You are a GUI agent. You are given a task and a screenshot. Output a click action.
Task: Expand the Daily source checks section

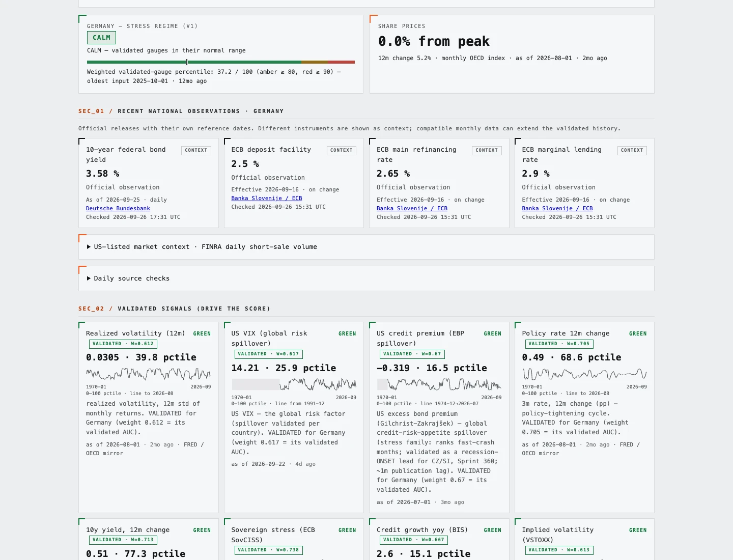click(x=128, y=278)
